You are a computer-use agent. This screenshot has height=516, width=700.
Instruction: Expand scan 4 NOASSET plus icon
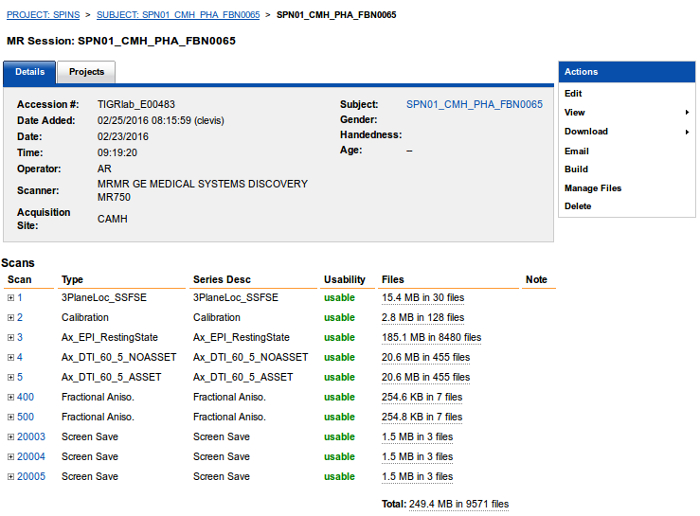tap(11, 357)
